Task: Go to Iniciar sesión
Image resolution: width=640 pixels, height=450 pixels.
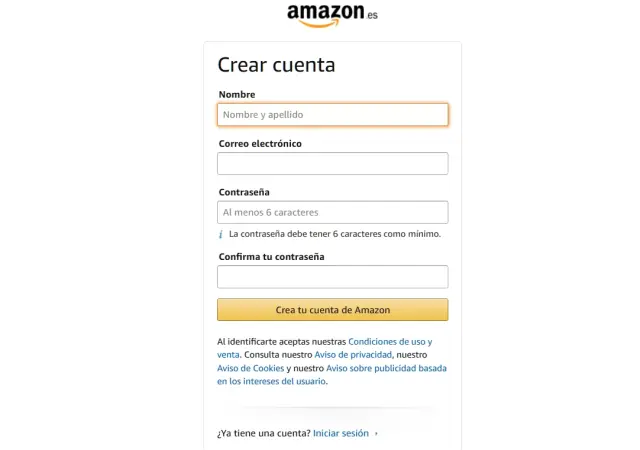Action: pyautogui.click(x=340, y=434)
